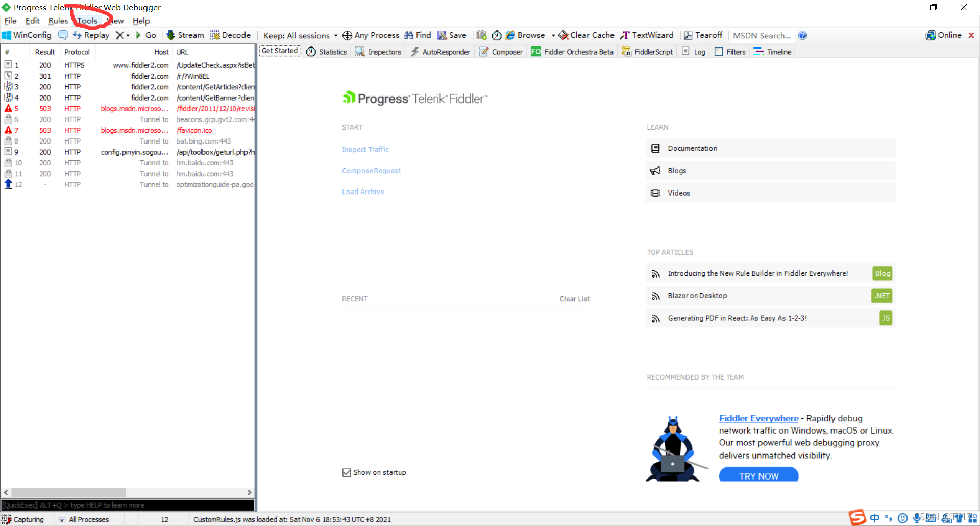Open the Tools menu

click(x=87, y=21)
